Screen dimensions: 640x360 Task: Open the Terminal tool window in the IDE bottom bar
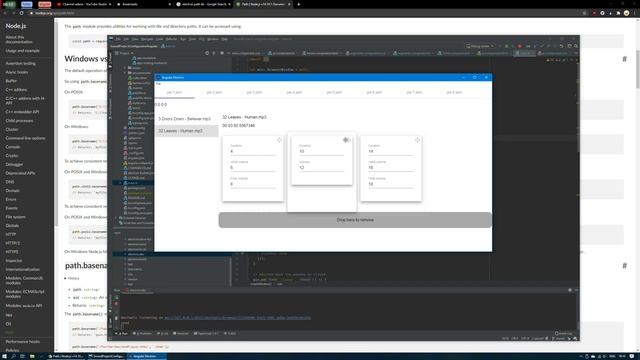coord(180,333)
